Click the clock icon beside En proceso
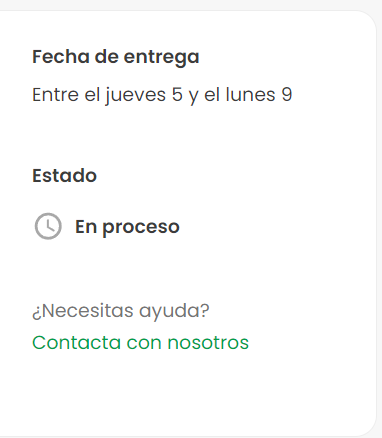 (48, 226)
